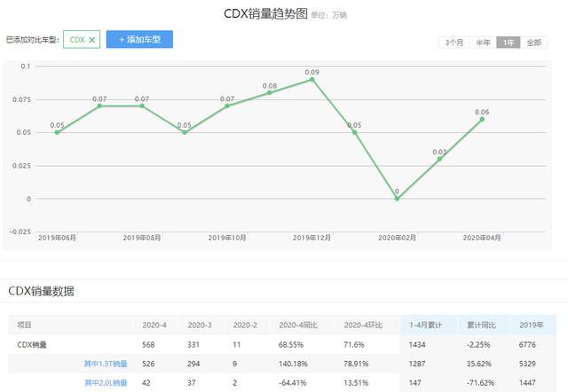Click the 项目 column header

click(x=24, y=325)
